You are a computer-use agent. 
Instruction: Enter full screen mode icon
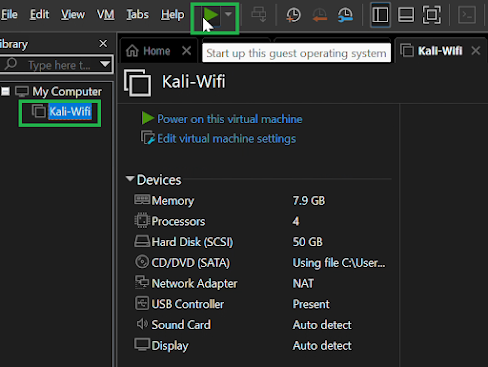pyautogui.click(x=432, y=15)
